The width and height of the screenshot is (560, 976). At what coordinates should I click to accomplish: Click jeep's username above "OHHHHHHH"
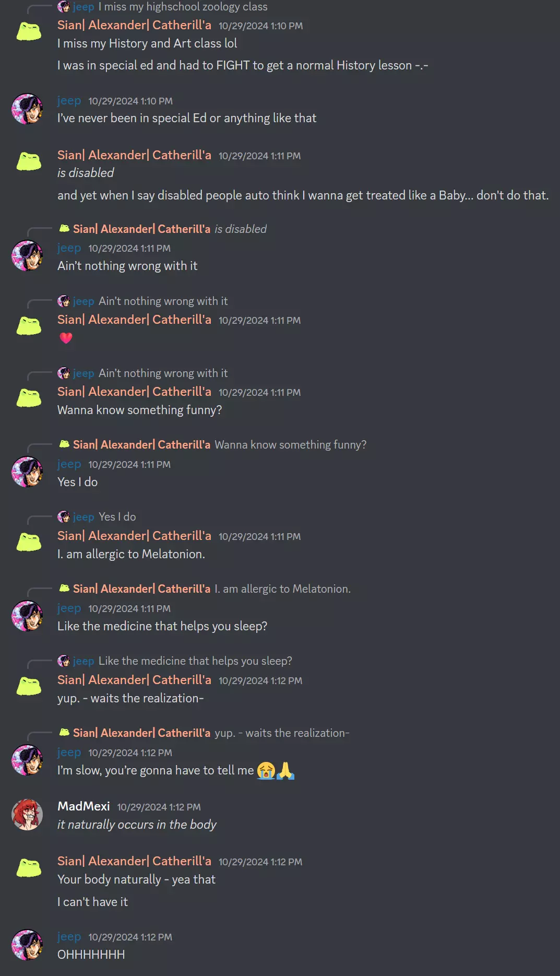[x=69, y=937]
